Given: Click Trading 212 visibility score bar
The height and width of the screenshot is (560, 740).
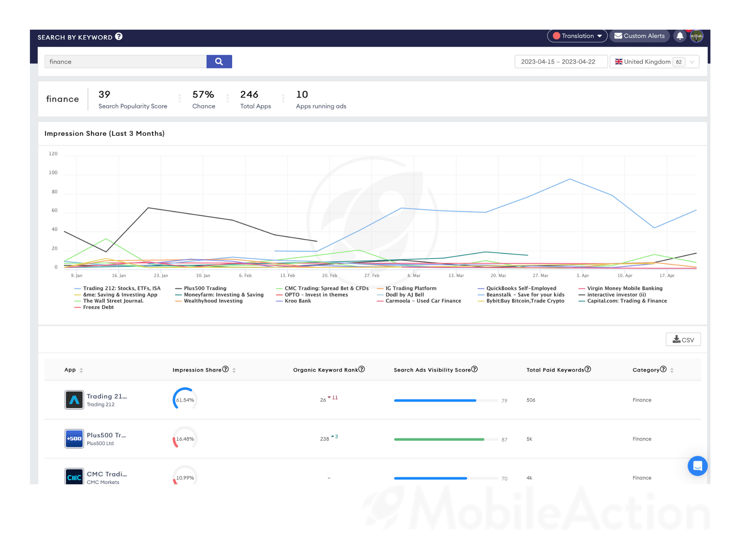Looking at the screenshot, I should click(x=446, y=400).
